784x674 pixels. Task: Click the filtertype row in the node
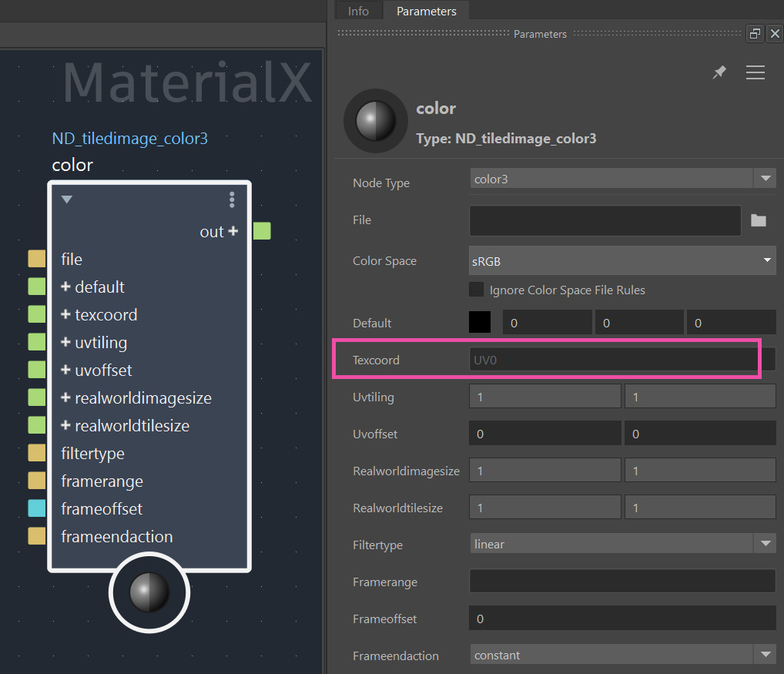(x=92, y=453)
